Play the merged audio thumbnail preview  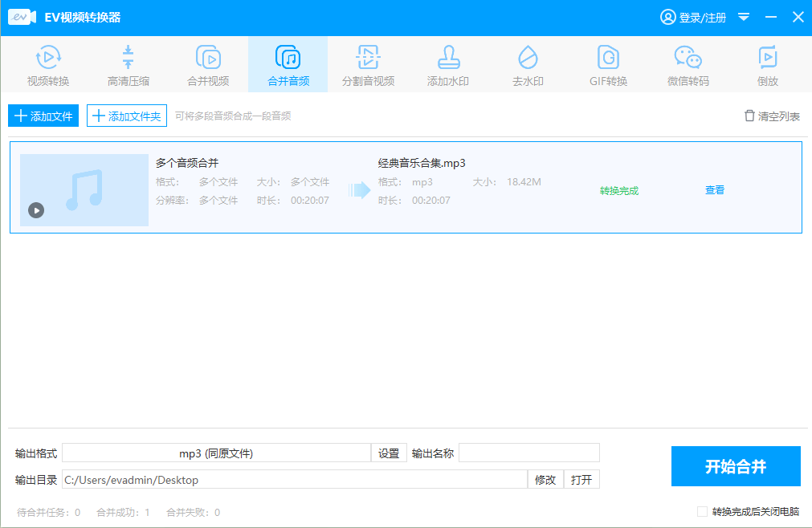(x=35, y=210)
